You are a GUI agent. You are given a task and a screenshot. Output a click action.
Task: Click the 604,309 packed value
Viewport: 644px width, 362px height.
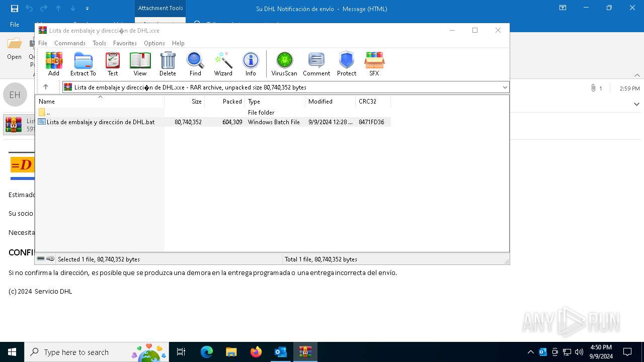232,122
